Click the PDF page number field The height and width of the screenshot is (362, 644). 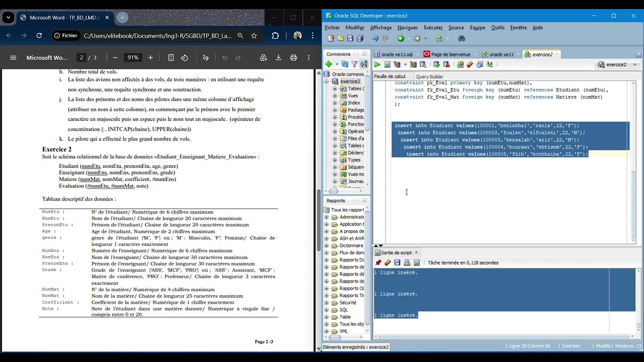82,58
